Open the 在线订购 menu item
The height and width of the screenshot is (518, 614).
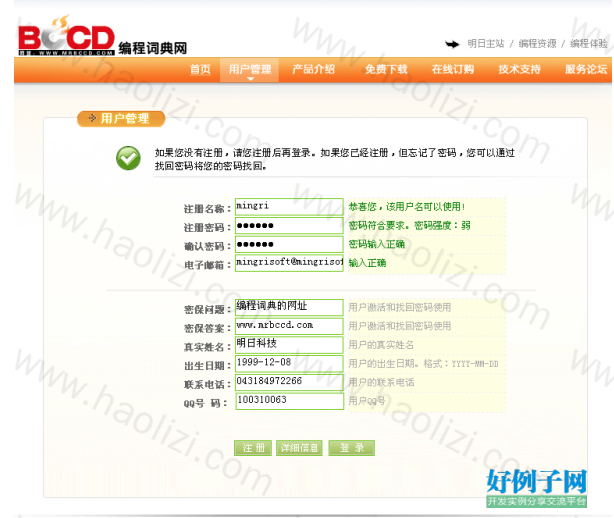click(x=453, y=69)
